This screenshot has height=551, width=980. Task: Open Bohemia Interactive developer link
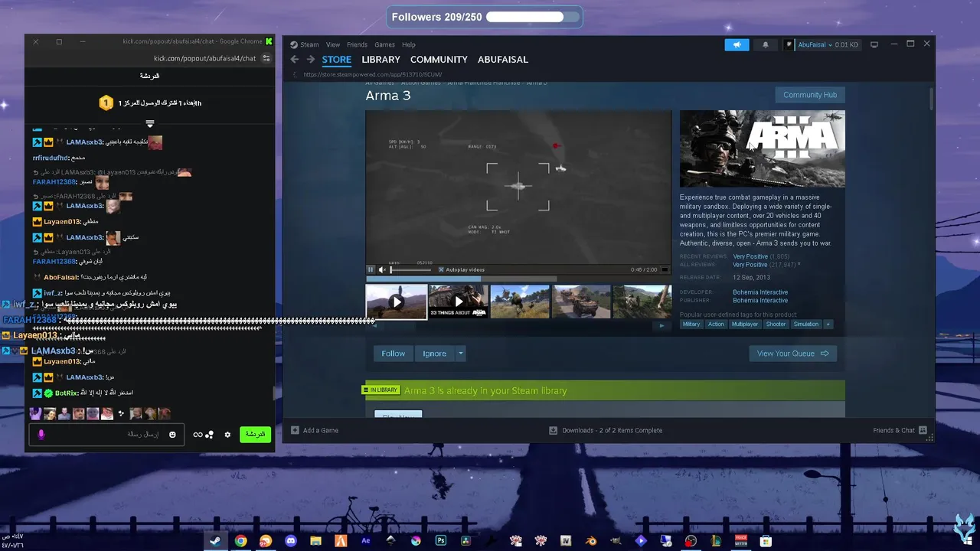(760, 292)
